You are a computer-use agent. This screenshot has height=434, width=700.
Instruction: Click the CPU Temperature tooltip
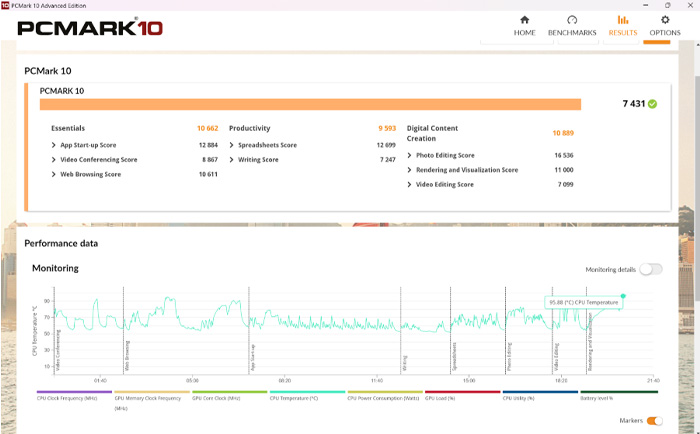pyautogui.click(x=583, y=303)
